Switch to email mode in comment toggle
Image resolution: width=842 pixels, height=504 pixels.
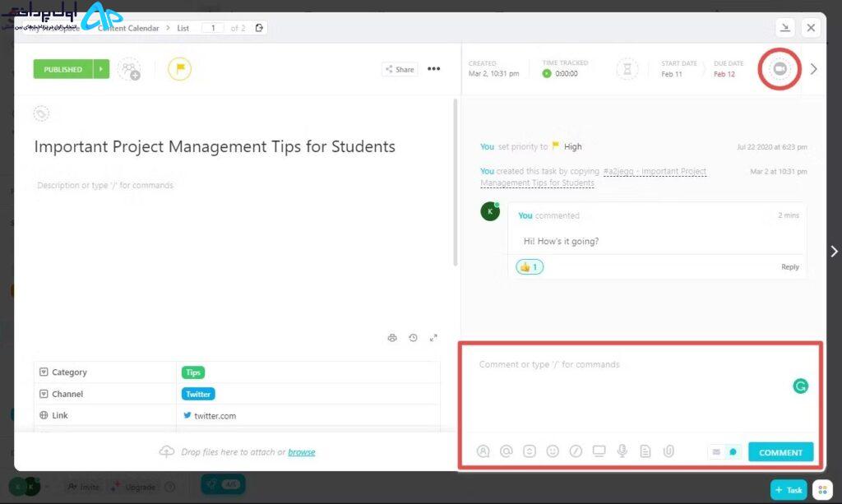point(715,452)
